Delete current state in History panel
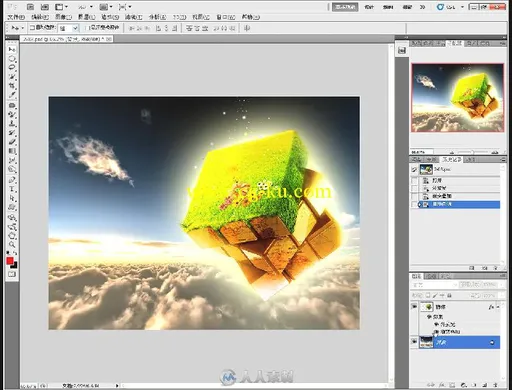 tap(495, 268)
